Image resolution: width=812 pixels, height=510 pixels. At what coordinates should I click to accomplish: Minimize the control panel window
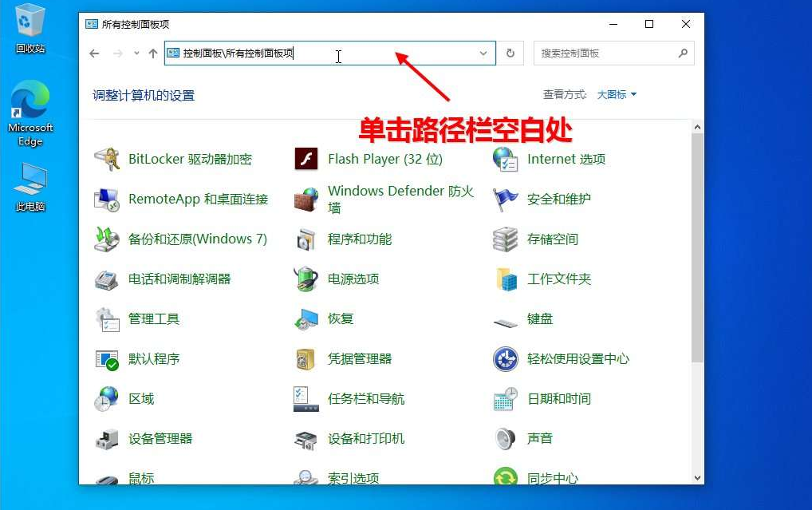point(613,24)
